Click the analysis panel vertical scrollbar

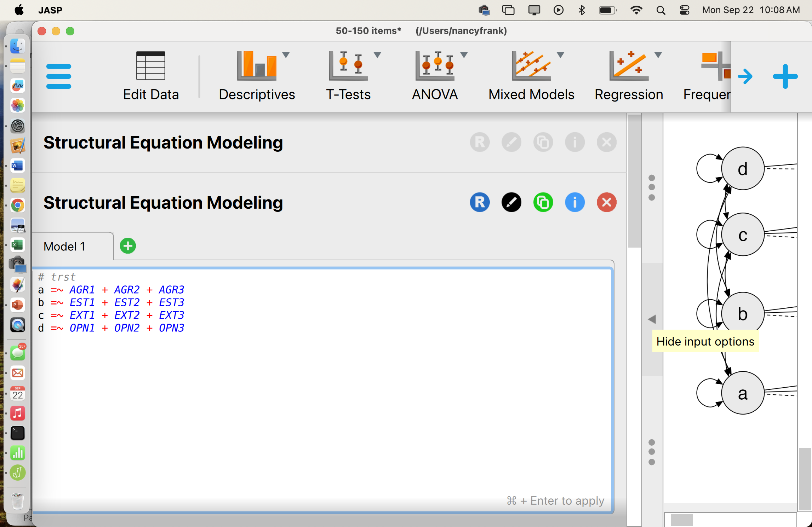click(x=634, y=181)
